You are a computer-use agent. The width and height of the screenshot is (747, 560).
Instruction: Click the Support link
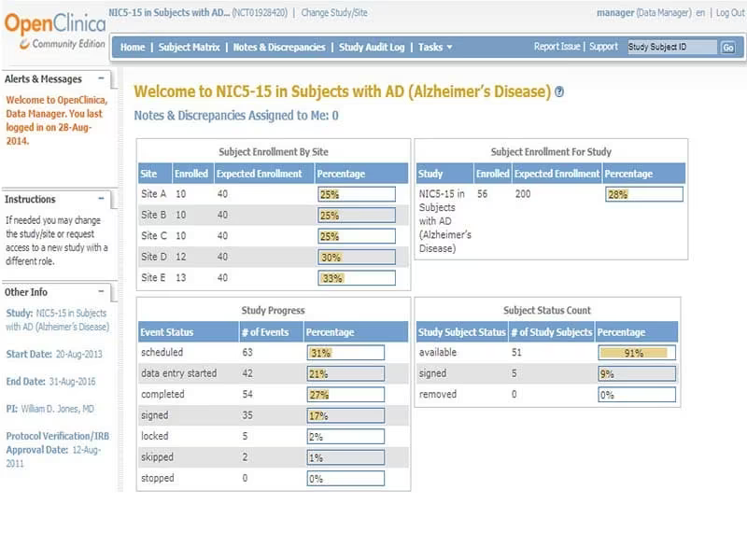tap(603, 46)
